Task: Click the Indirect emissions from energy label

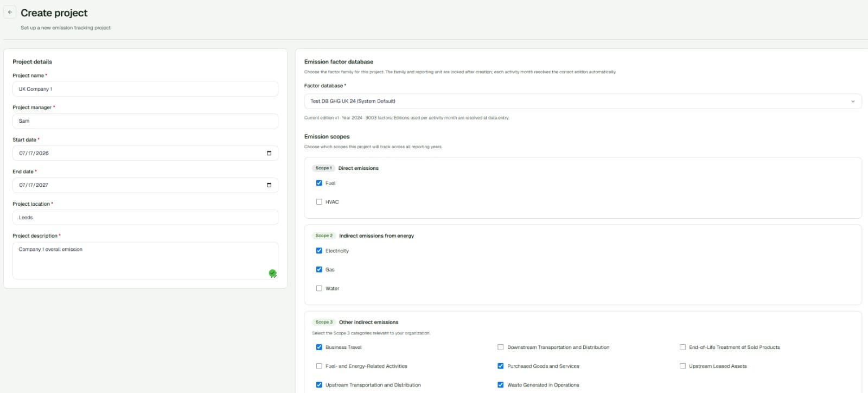Action: pyautogui.click(x=376, y=236)
